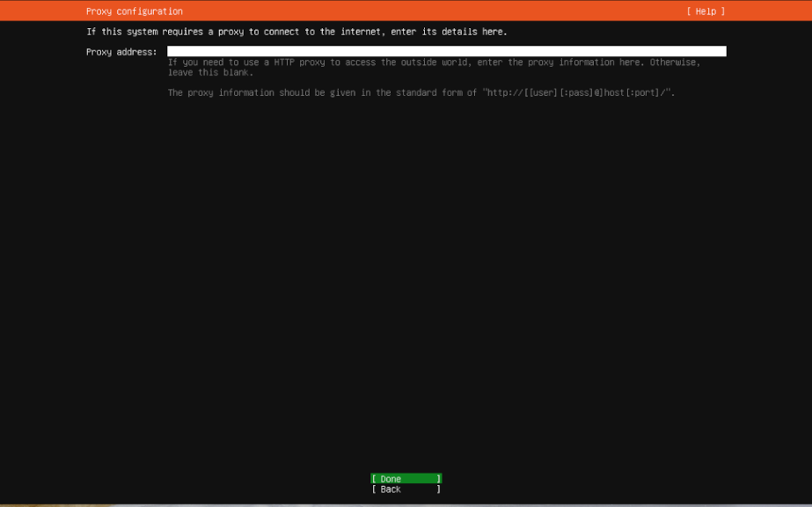812x507 pixels.
Task: Click the right end of Proxy address field
Action: (x=721, y=52)
